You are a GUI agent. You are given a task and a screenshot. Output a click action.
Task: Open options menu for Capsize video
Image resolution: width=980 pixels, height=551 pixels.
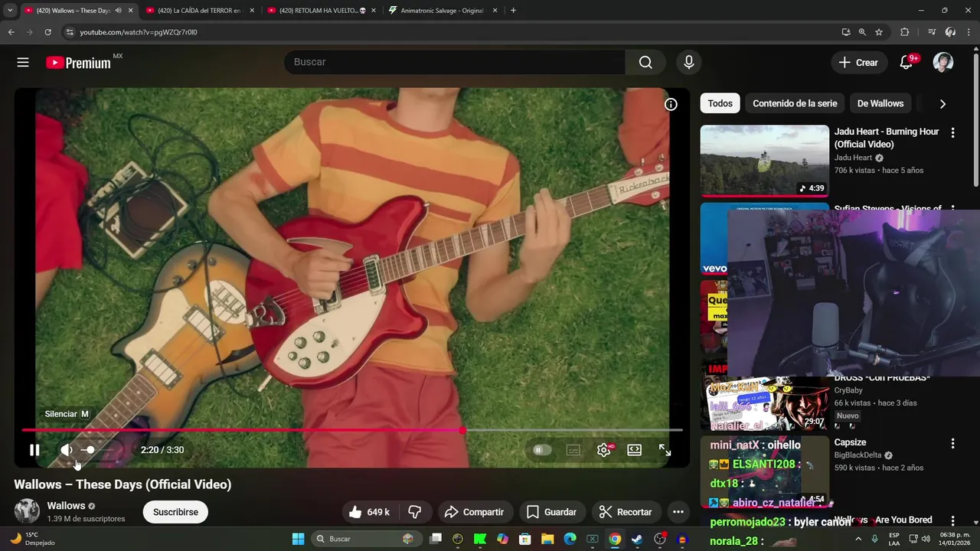pyautogui.click(x=952, y=443)
